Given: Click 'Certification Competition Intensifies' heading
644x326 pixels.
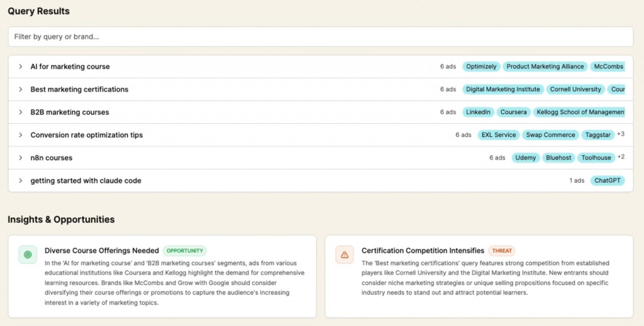Looking at the screenshot, I should [423, 251].
